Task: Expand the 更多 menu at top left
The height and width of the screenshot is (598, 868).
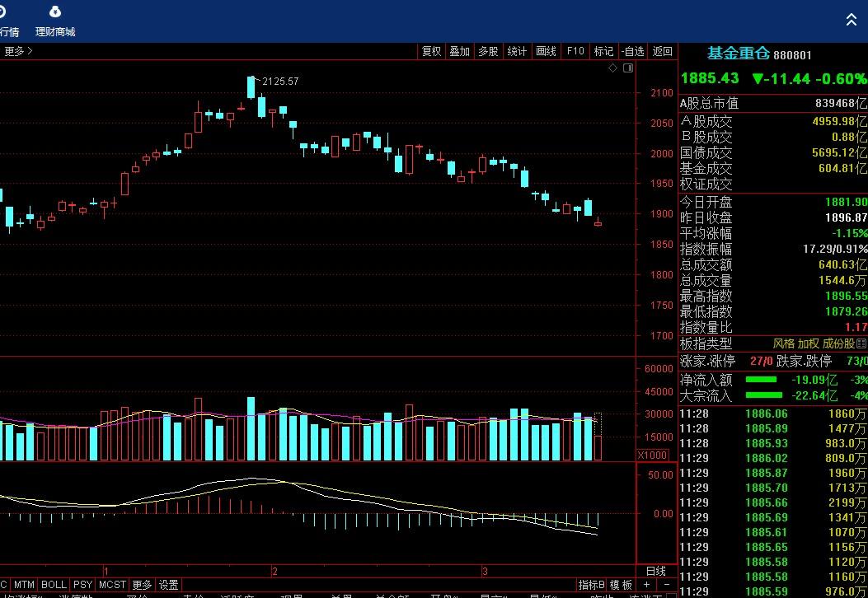Action: (18, 51)
